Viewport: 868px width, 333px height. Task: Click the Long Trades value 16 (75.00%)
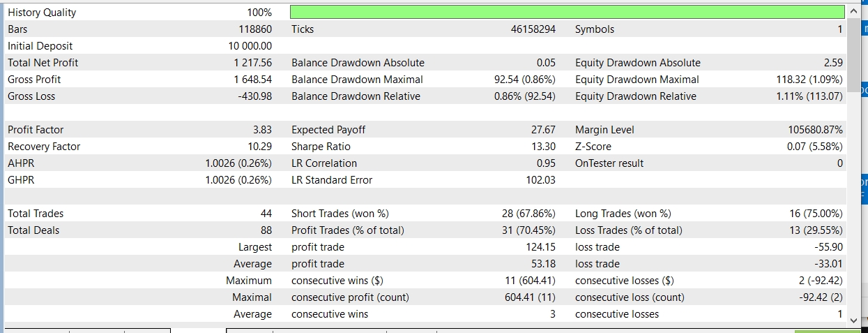tap(816, 214)
